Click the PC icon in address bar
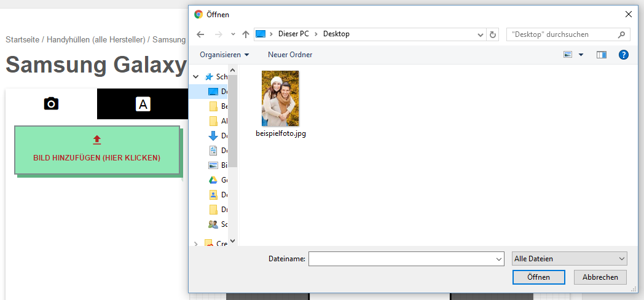Viewport: 644px width, 300px height. pyautogui.click(x=260, y=34)
